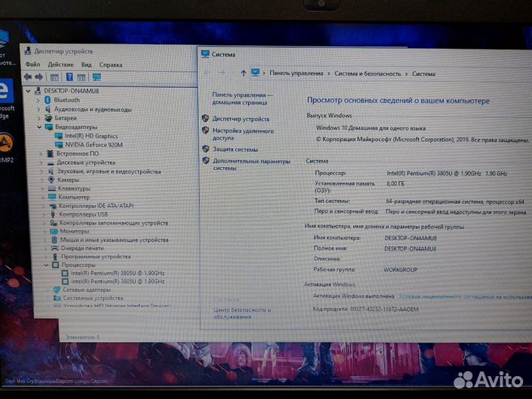
Task: Click Панель управления in the breadcrumb path
Action: [296, 74]
